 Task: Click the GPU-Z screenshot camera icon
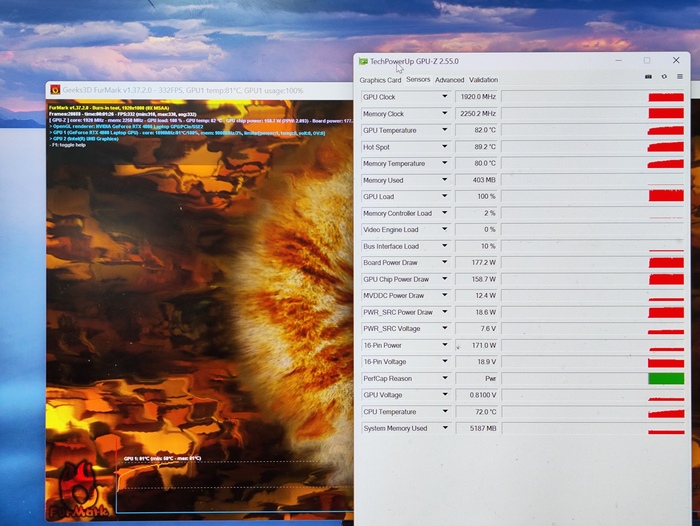[x=648, y=76]
